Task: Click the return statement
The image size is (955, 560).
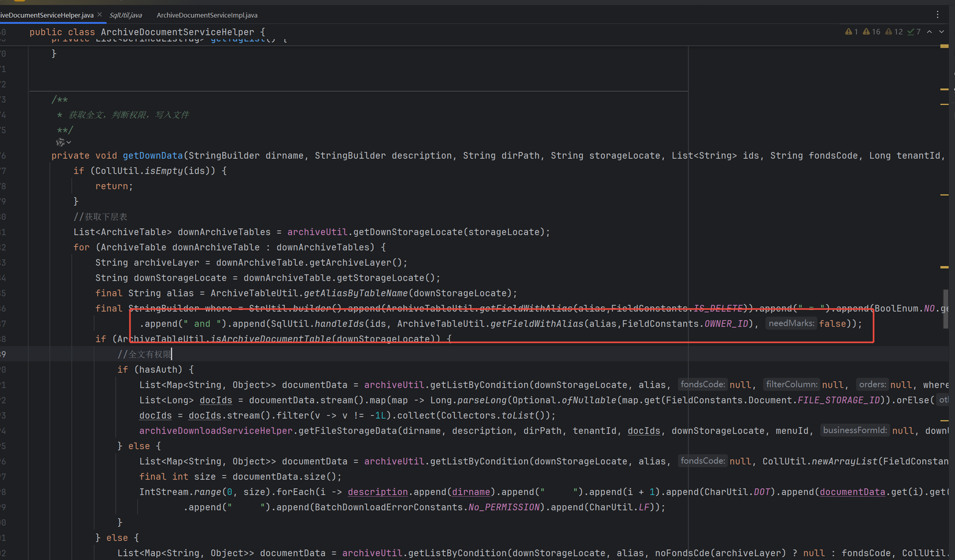Action: (114, 186)
